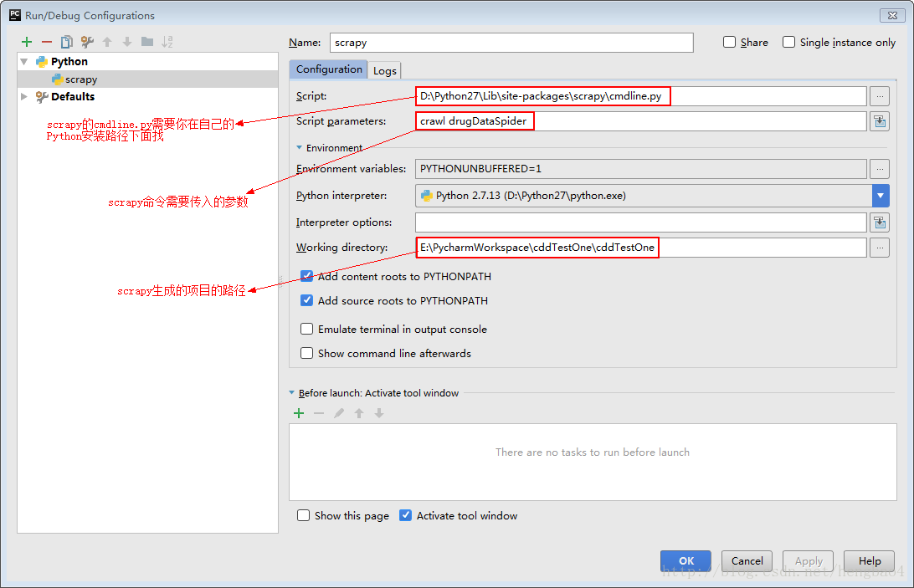Screen dimensions: 914x588
Task: Click the empty Before launch task list
Action: click(x=593, y=463)
